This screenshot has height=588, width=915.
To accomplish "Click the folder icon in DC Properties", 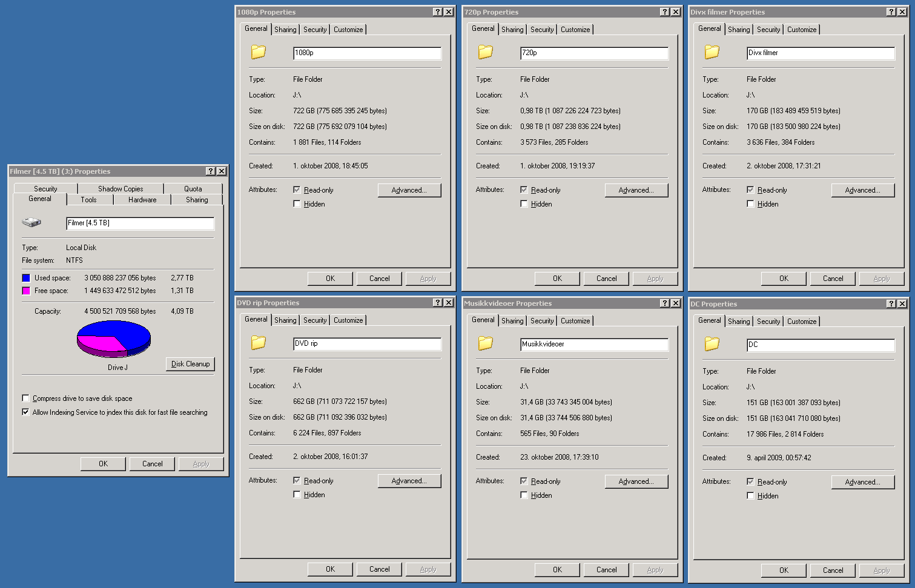I will pyautogui.click(x=712, y=344).
